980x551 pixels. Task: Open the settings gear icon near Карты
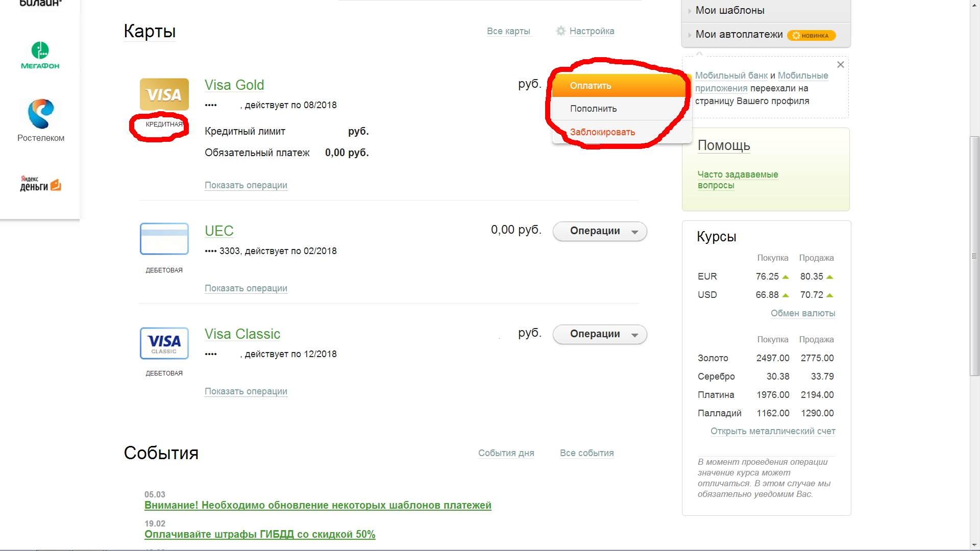pos(561,31)
